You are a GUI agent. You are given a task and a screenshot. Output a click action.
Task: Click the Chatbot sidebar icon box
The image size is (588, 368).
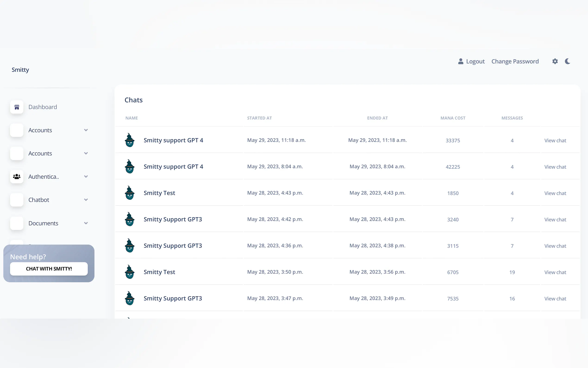[16, 200]
